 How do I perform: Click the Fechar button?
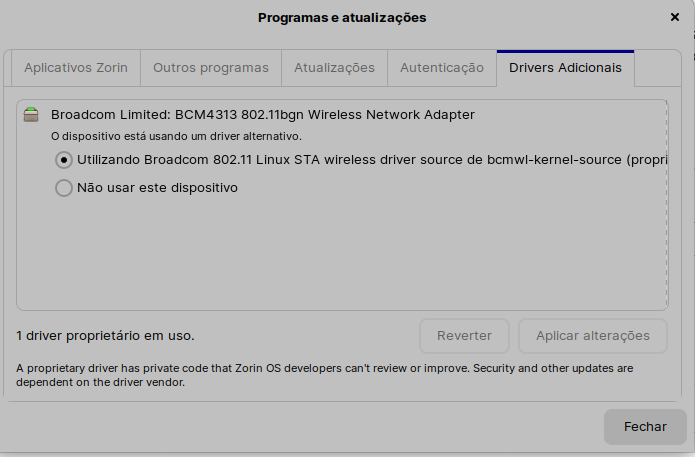click(645, 426)
